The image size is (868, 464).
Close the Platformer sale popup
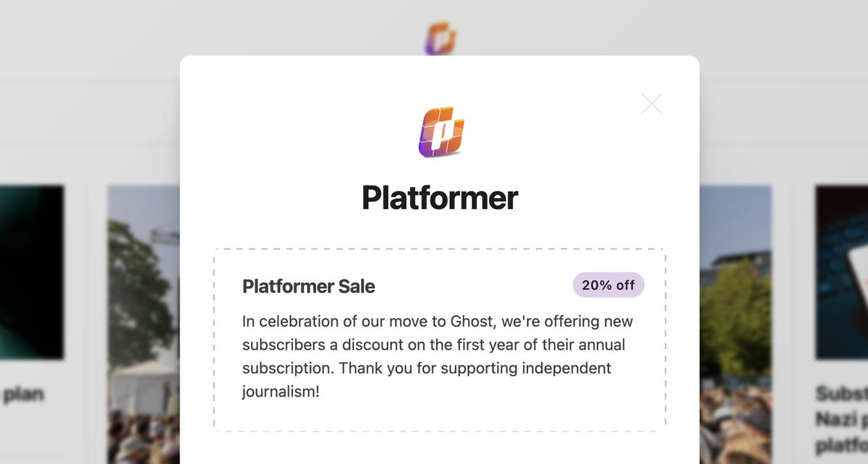point(651,104)
